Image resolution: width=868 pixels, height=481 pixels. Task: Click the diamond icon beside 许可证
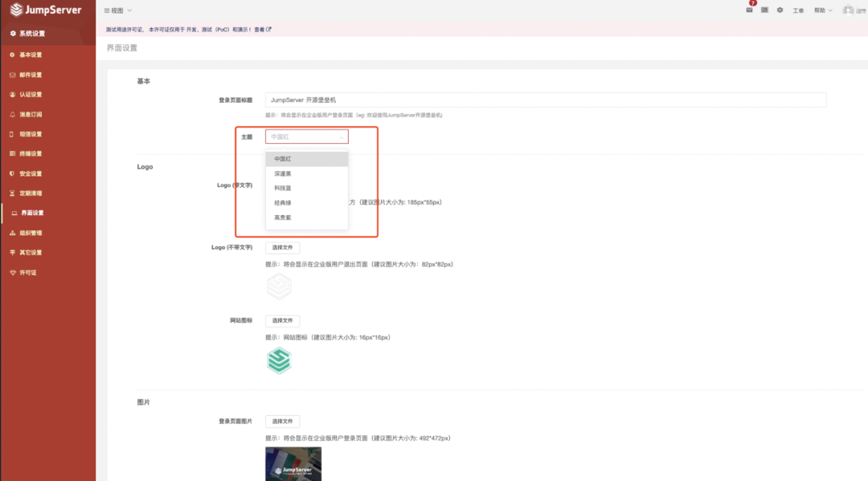[12, 272]
